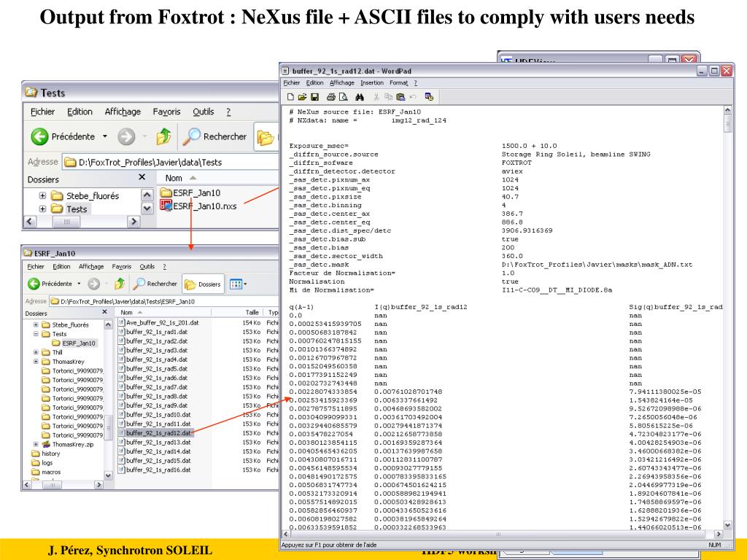This screenshot has height=560, width=747.
Task: Expand the ThomasKrey.zip node
Action: tap(36, 444)
